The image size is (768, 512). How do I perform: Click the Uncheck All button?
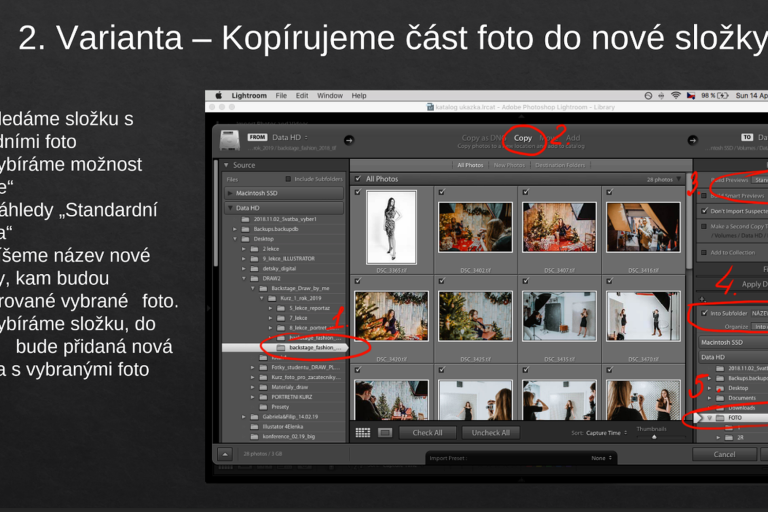click(490, 433)
